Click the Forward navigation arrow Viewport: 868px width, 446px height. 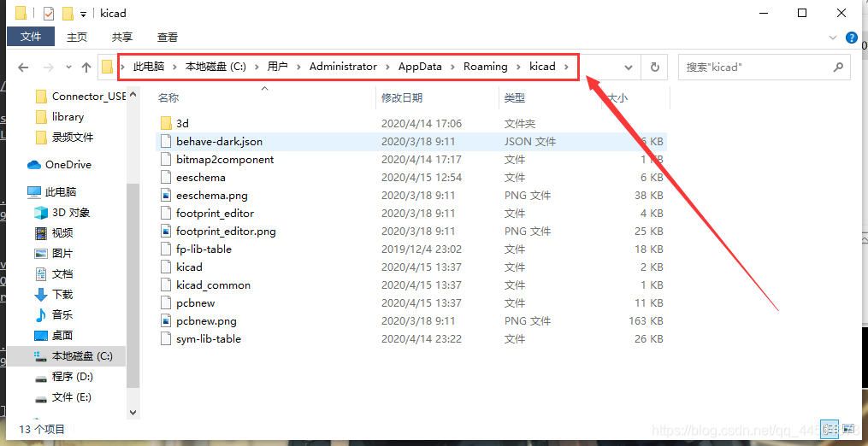49,67
